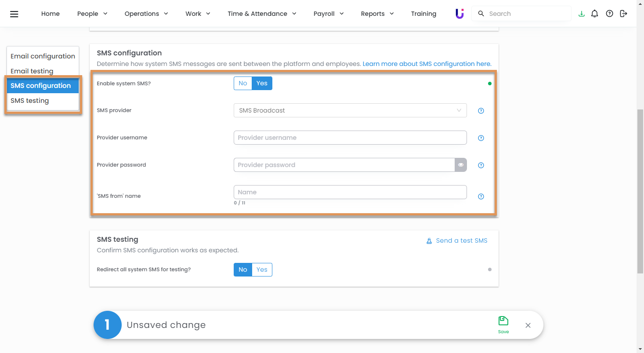
Task: Click the Provider username input field
Action: click(350, 138)
